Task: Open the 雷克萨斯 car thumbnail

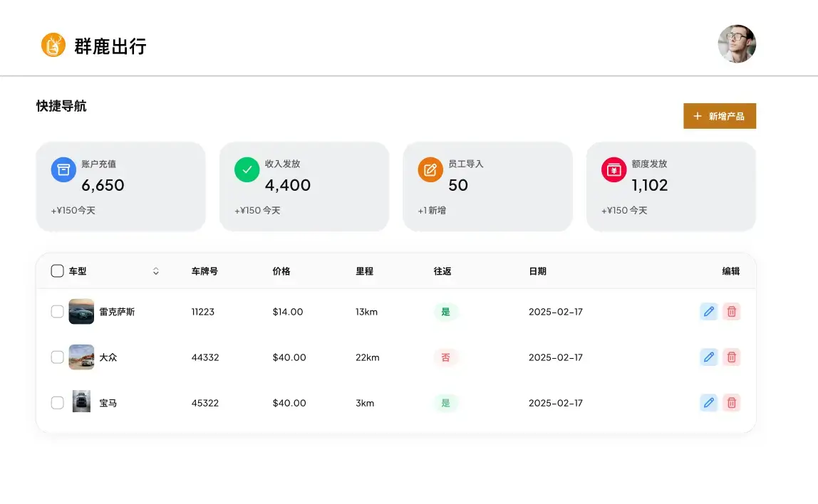Action: click(81, 312)
